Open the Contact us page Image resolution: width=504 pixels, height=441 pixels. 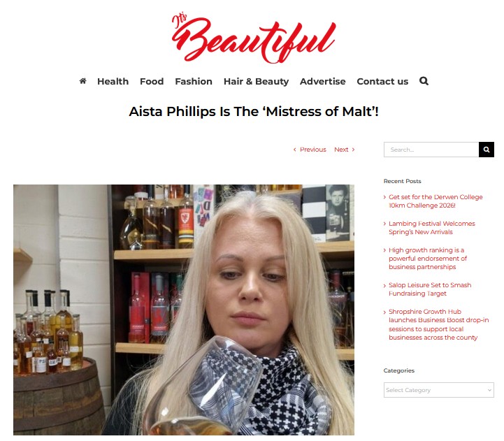click(x=382, y=81)
